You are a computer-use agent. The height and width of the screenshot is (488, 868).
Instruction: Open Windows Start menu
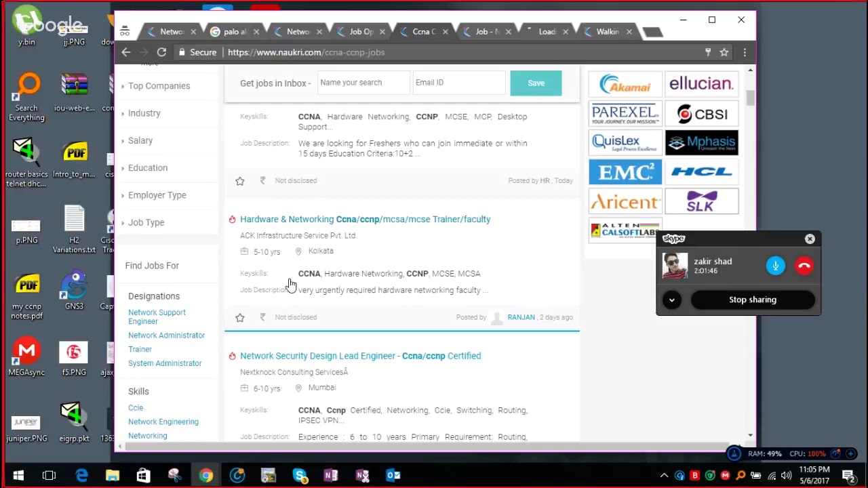18,475
